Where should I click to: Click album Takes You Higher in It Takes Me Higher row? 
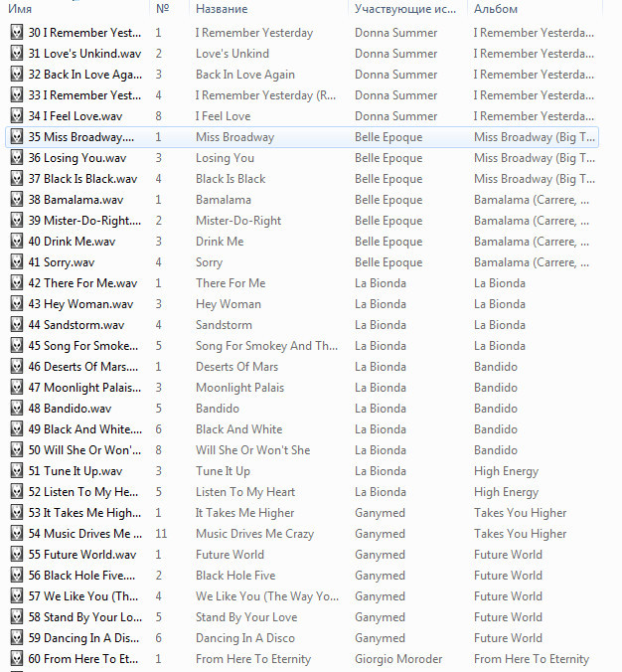coord(521,513)
